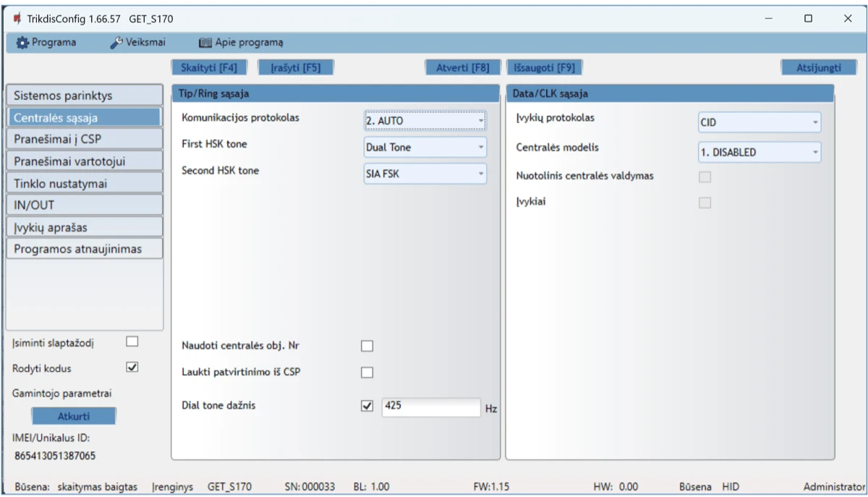
Task: Open the Centralės modelis dropdown
Action: pyautogui.click(x=759, y=153)
